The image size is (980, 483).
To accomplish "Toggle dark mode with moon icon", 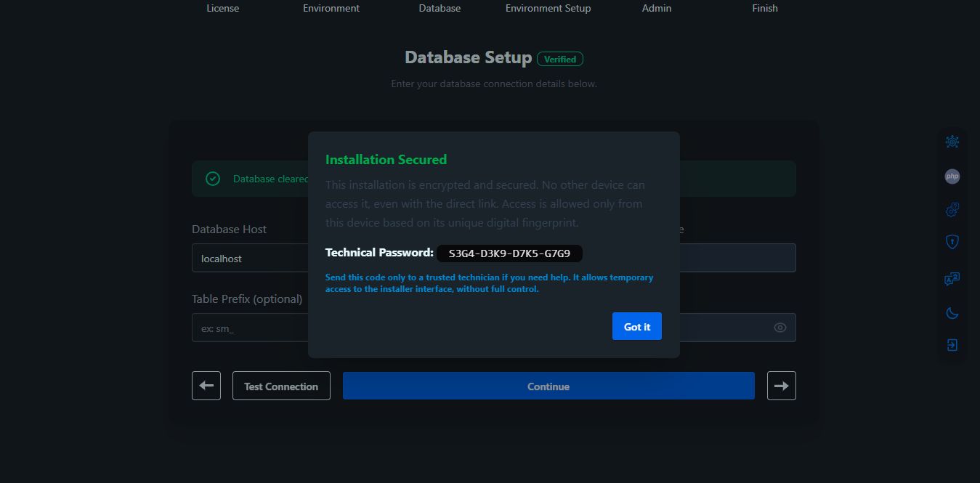I will coord(952,313).
